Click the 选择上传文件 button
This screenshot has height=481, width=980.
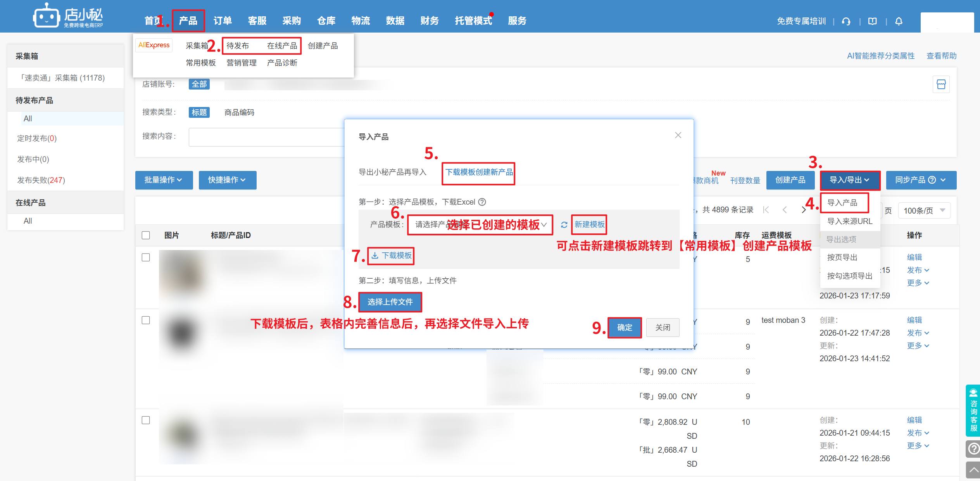tap(390, 302)
